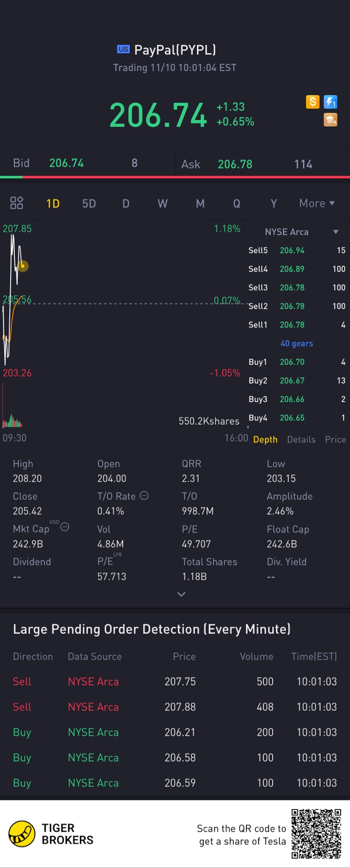The image size is (350, 868).
Task: Select the Price tab
Action: point(336,440)
